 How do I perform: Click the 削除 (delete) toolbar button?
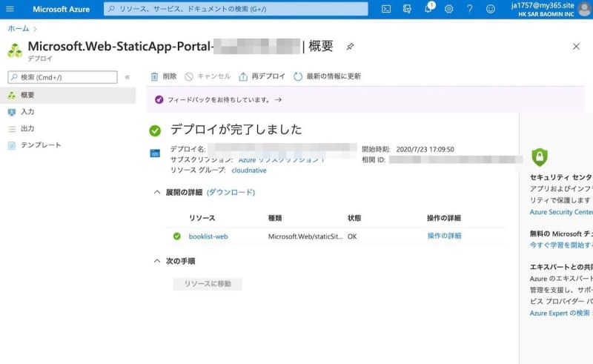coord(163,76)
